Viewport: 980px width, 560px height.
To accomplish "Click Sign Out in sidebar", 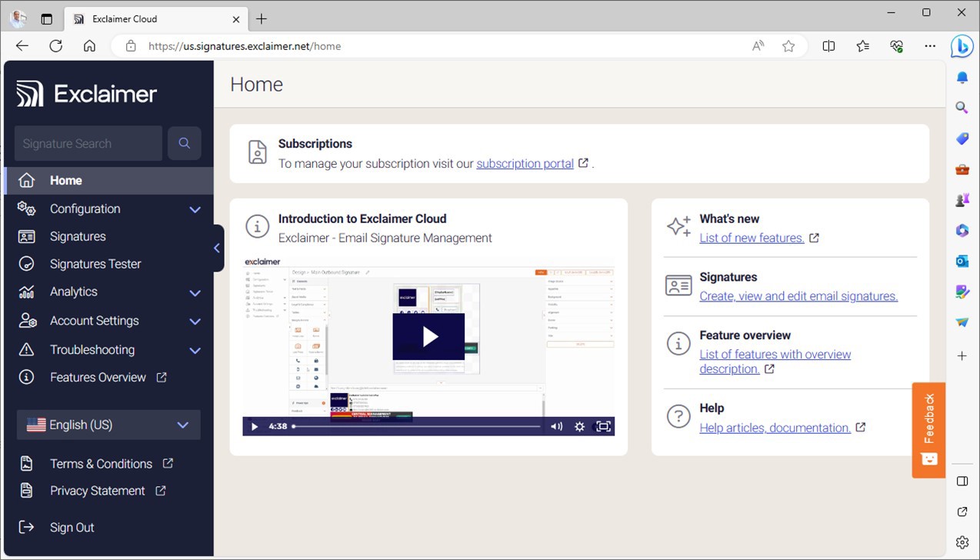I will click(72, 528).
